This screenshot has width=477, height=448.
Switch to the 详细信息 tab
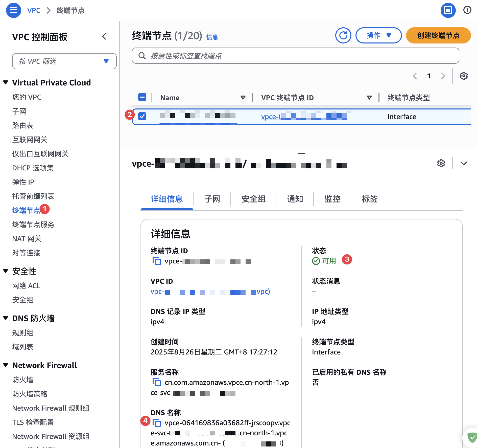point(167,199)
